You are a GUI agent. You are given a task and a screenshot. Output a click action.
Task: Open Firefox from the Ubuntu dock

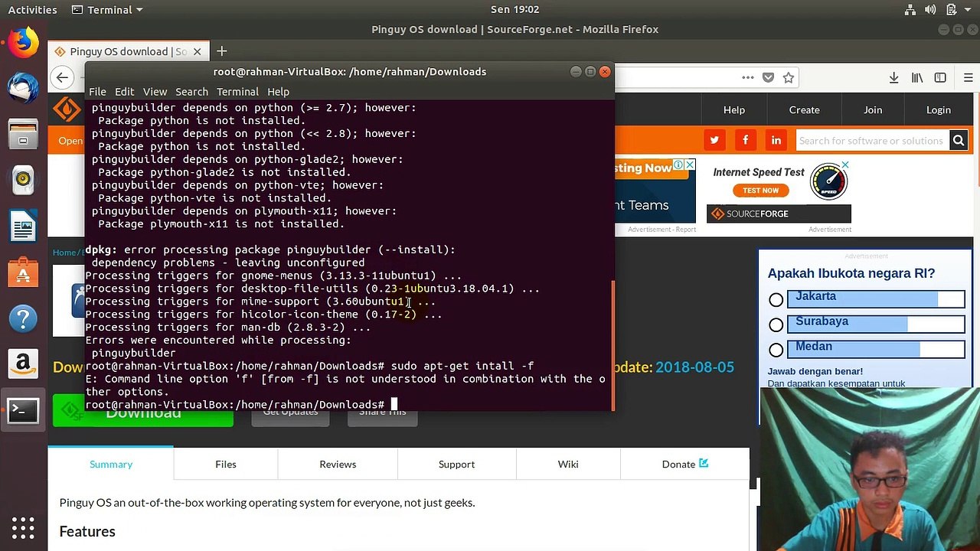[x=23, y=43]
